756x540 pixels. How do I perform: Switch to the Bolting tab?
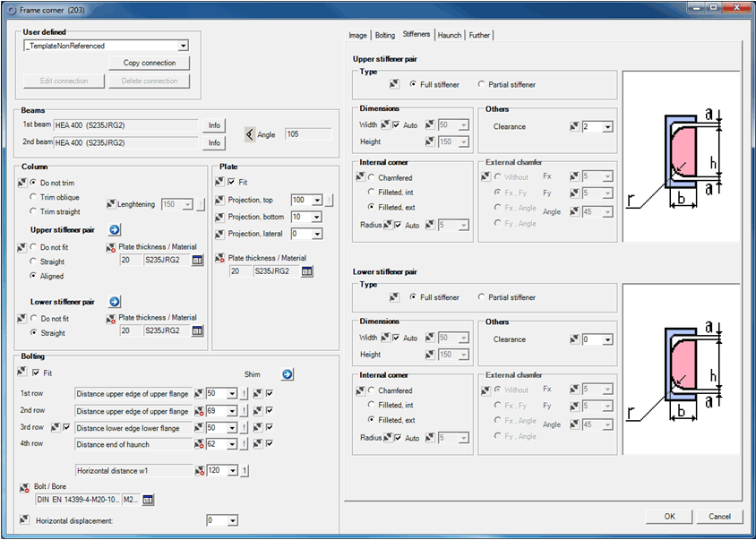coord(384,35)
